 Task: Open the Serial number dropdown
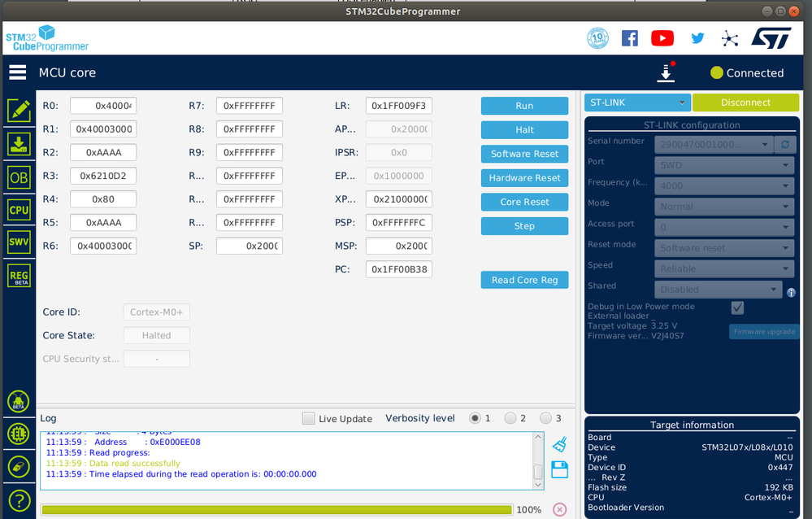714,145
